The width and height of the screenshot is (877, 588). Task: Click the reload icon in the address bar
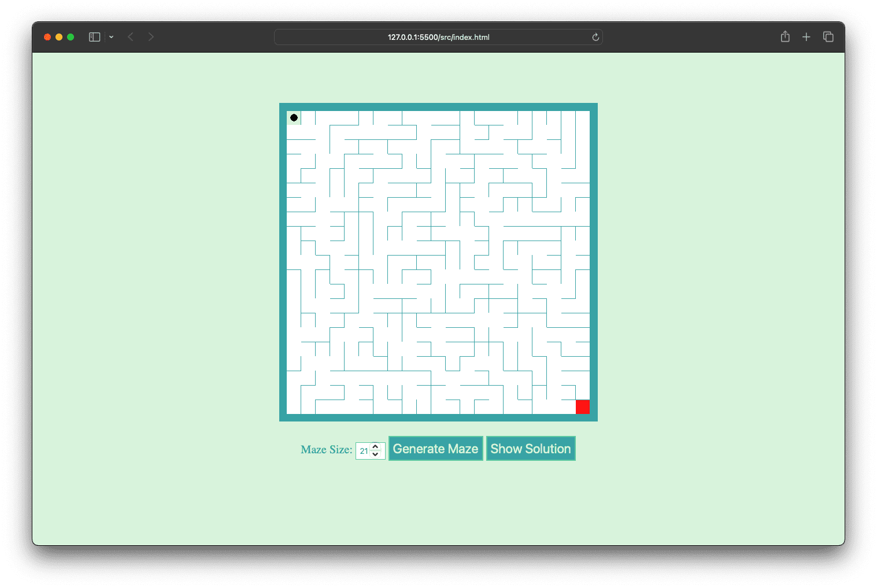tap(595, 36)
